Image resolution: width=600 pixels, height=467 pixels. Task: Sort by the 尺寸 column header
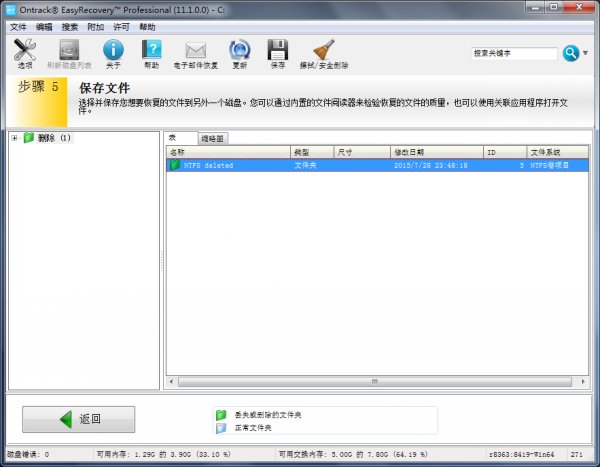(x=362, y=152)
